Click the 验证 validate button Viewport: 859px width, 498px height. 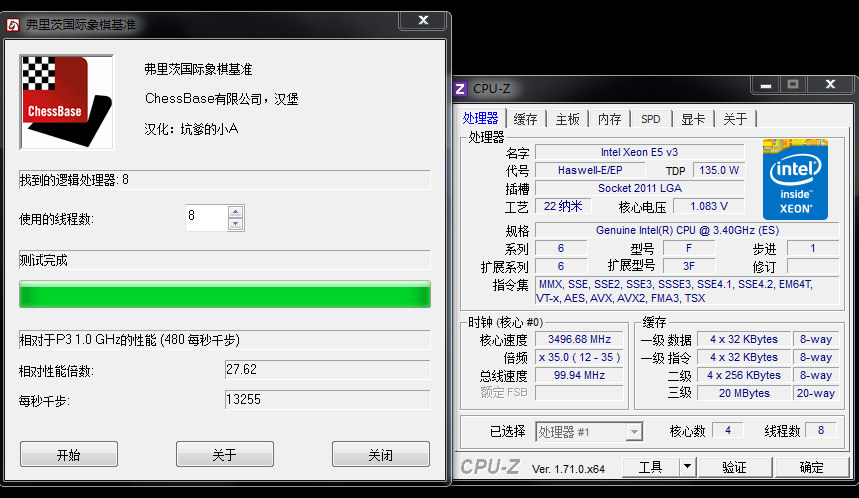(x=734, y=467)
